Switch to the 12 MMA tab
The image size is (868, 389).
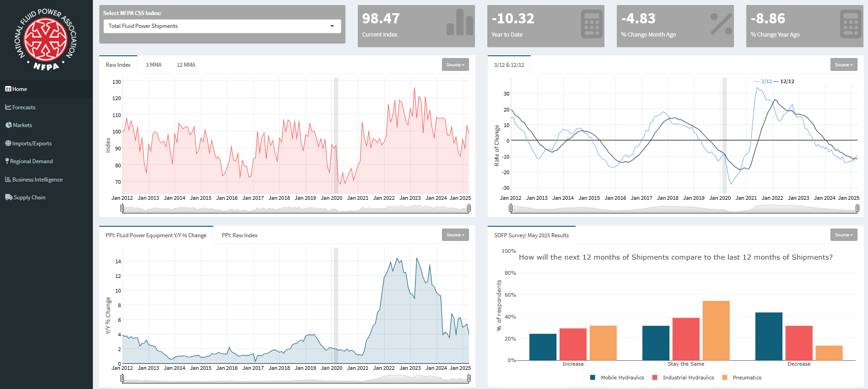(186, 65)
